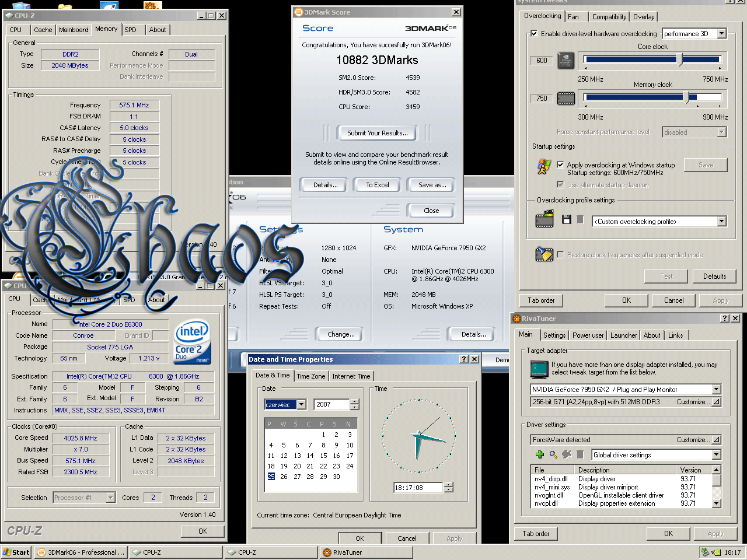
Task: Open the Processor #1 selection dropdown
Action: point(110,498)
